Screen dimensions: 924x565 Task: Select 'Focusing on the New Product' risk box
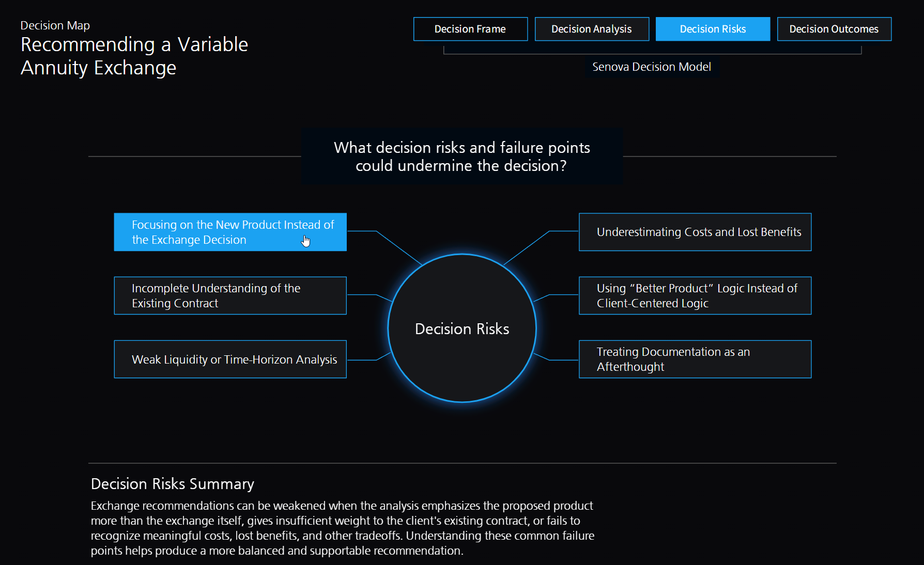tap(230, 232)
